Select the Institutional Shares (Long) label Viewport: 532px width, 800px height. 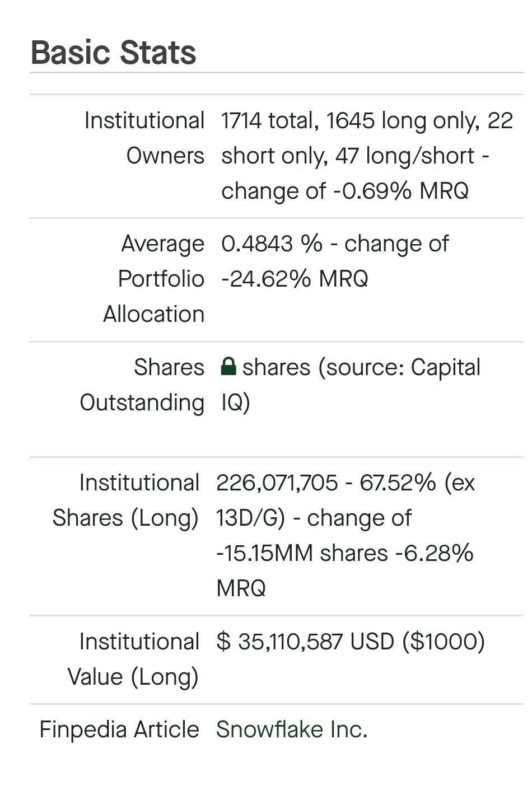click(126, 500)
